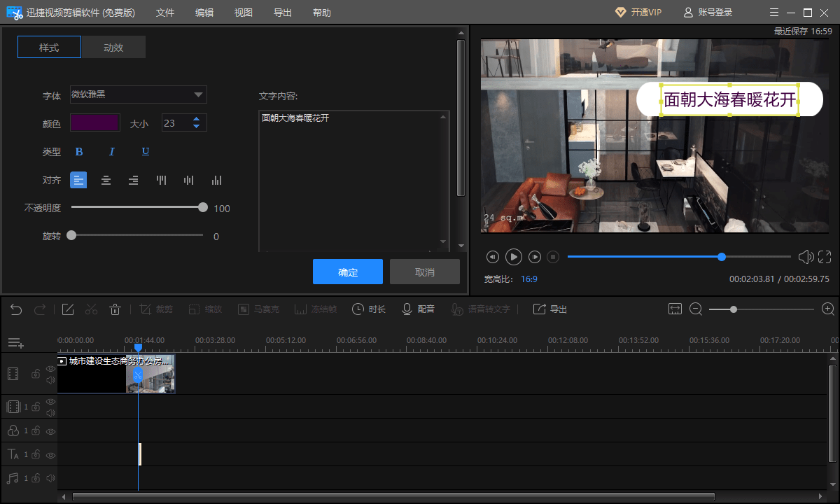Change the 16:9 aspect ratio setting

[529, 279]
